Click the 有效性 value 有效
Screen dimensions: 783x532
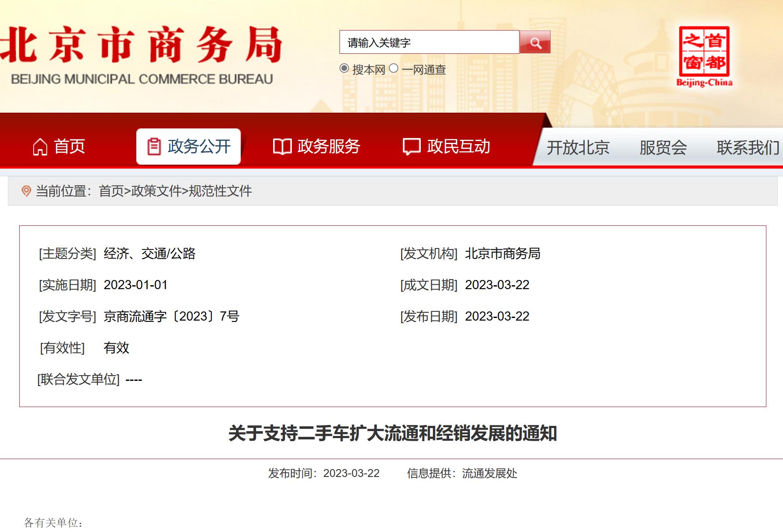click(116, 348)
